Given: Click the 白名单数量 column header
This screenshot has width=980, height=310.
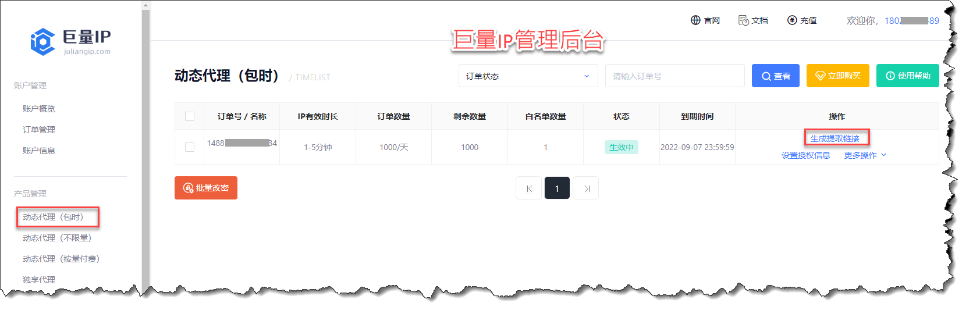Looking at the screenshot, I should tap(545, 116).
